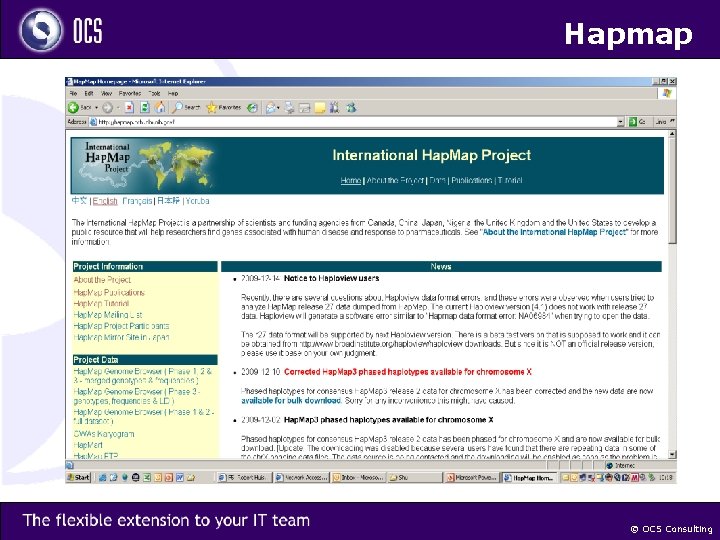This screenshot has width=720, height=540.
Task: Open About the Project in sidebar
Action: click(x=102, y=280)
